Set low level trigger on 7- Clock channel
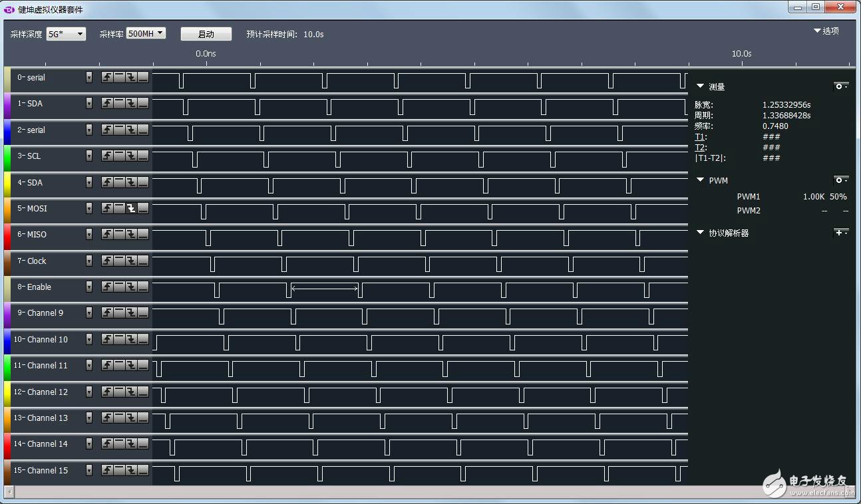The width and height of the screenshot is (861, 504). (x=143, y=261)
